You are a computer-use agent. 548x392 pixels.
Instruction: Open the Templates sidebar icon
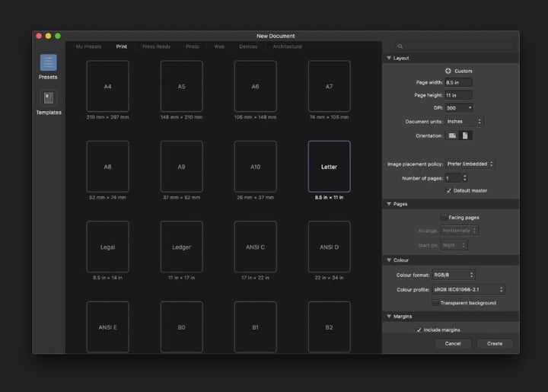coord(49,98)
